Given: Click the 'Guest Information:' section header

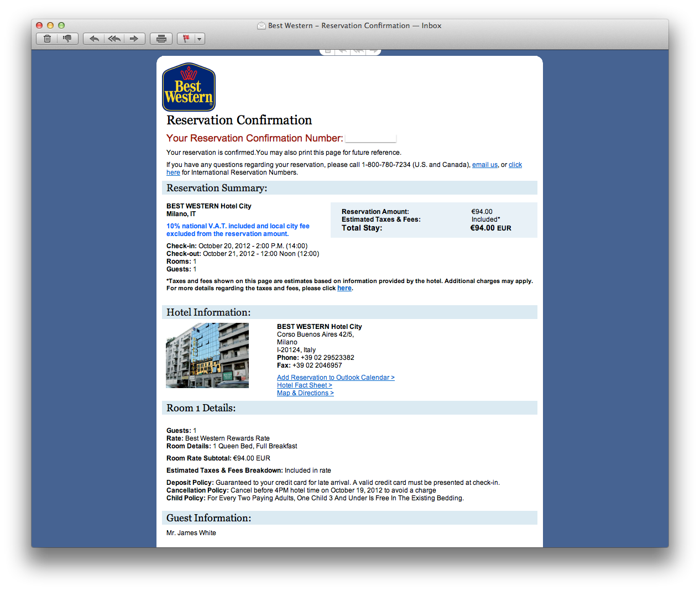Looking at the screenshot, I should (x=349, y=518).
